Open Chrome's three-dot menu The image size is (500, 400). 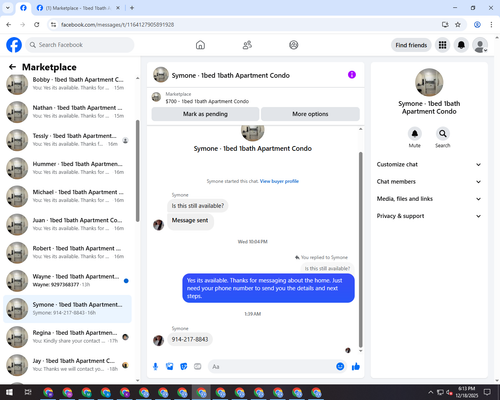[491, 24]
